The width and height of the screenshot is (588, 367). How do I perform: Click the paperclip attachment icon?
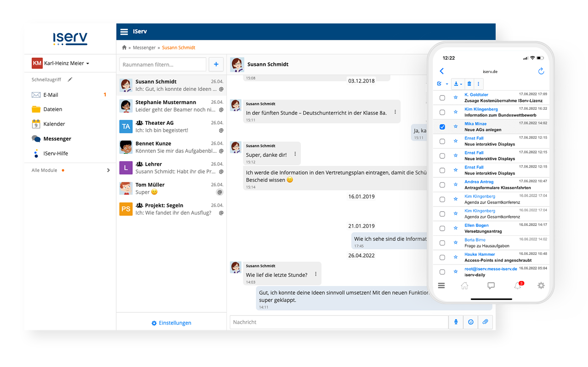pyautogui.click(x=485, y=322)
